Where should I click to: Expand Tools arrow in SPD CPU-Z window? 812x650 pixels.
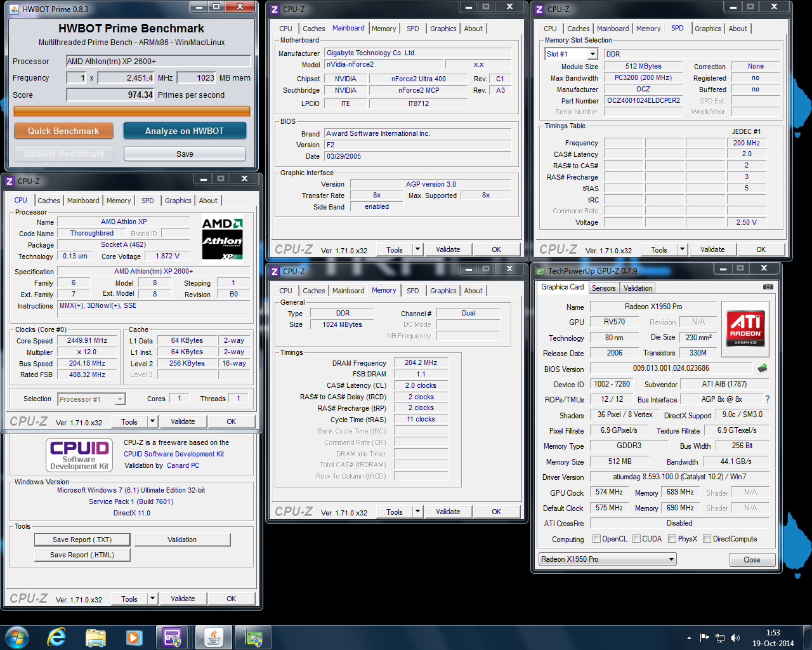682,249
